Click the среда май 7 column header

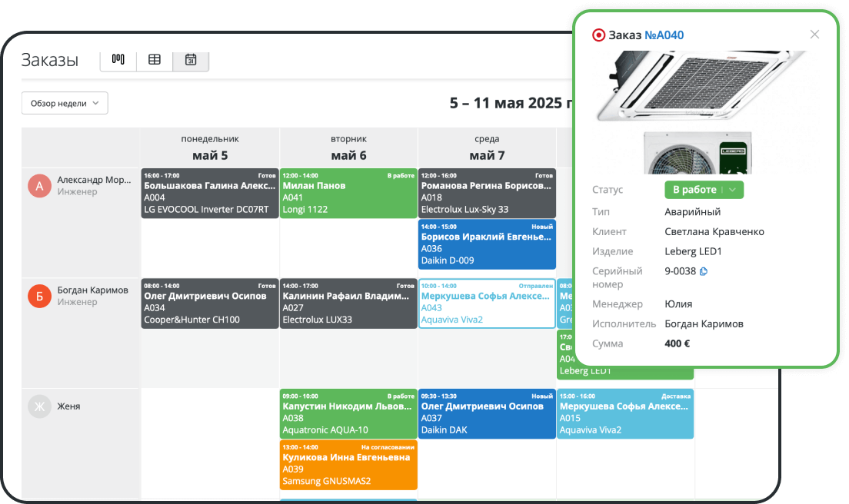[487, 148]
